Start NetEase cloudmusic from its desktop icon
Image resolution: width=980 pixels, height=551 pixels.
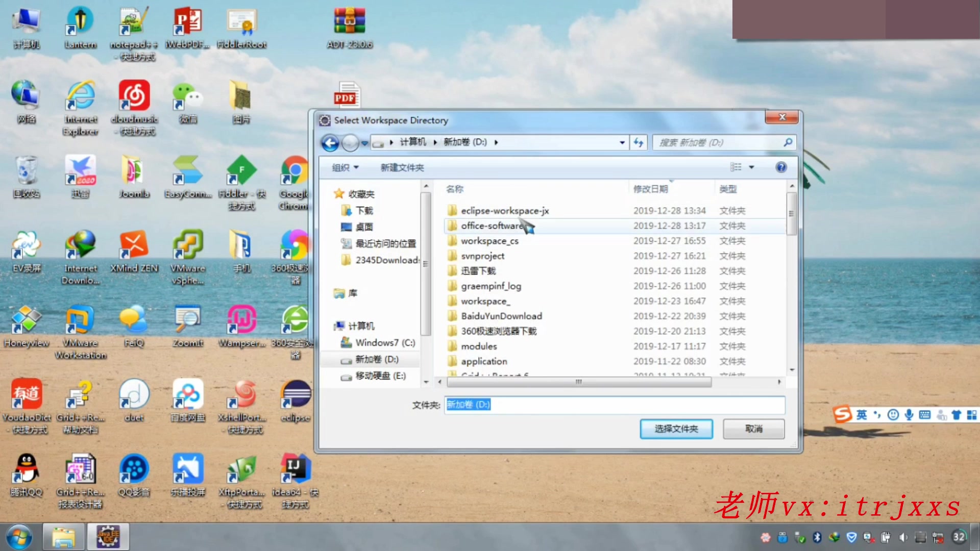click(x=134, y=94)
